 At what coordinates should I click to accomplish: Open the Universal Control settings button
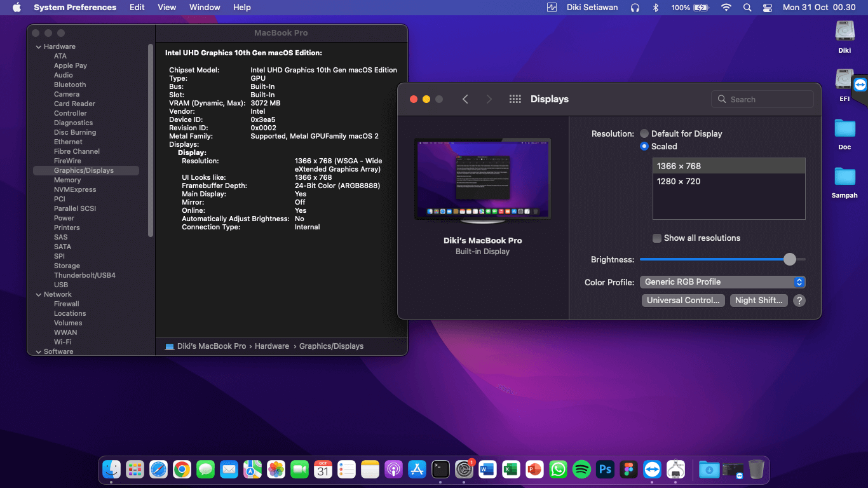pos(683,301)
